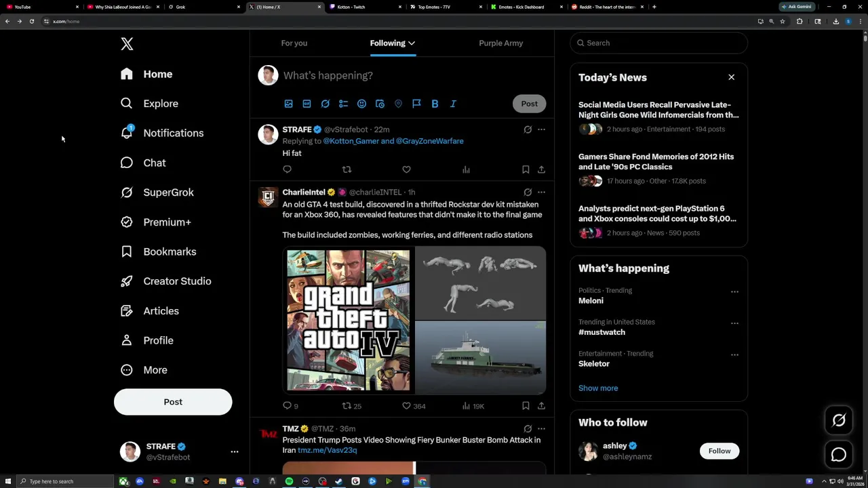Screen dimensions: 868x488
Task: Open the ferry boat image
Action: pos(480,358)
